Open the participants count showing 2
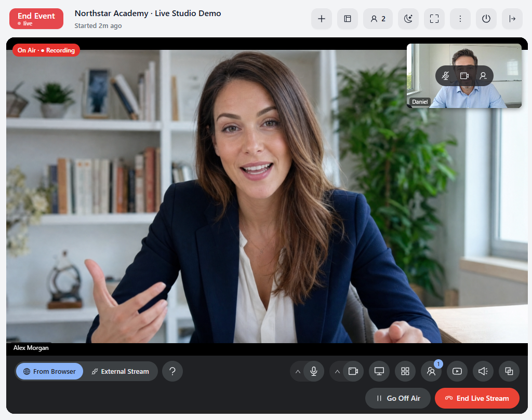Image resolution: width=532 pixels, height=420 pixels. click(x=378, y=19)
